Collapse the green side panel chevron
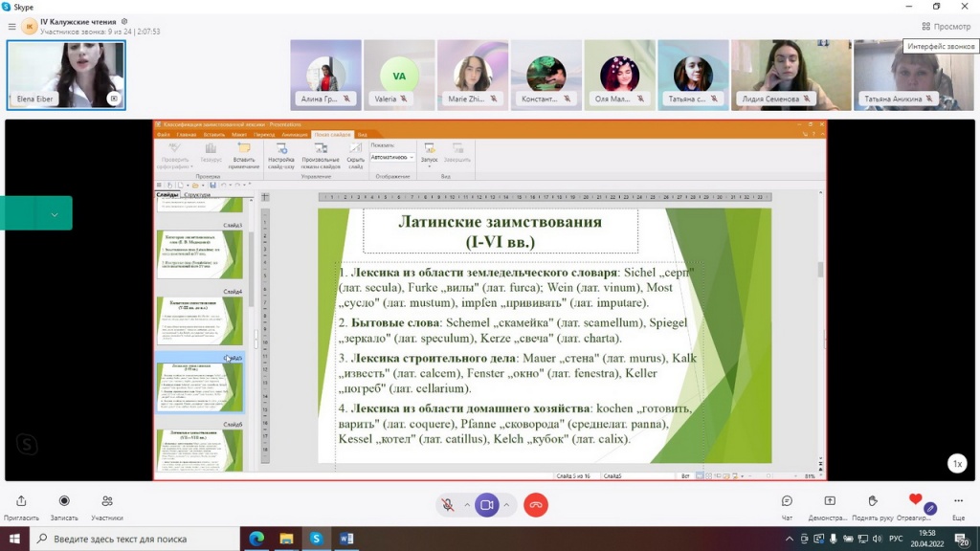The width and height of the screenshot is (980, 551). [55, 214]
